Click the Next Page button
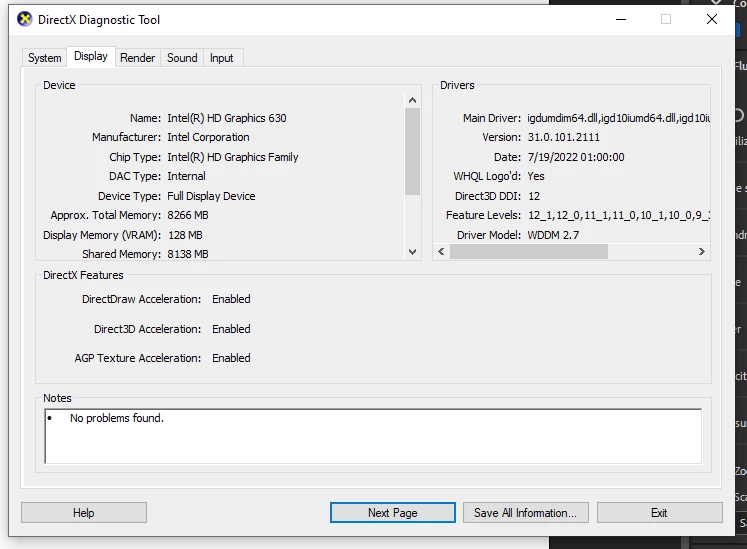 tap(393, 513)
